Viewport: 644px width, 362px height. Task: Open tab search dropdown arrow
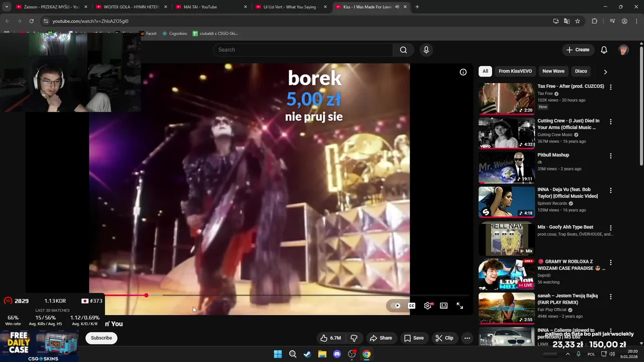(x=7, y=7)
